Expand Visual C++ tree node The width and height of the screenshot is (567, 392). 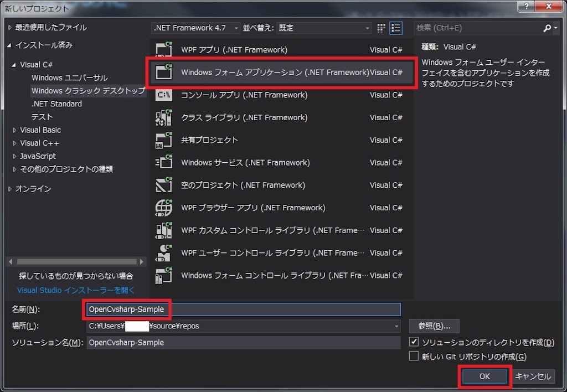coord(14,143)
